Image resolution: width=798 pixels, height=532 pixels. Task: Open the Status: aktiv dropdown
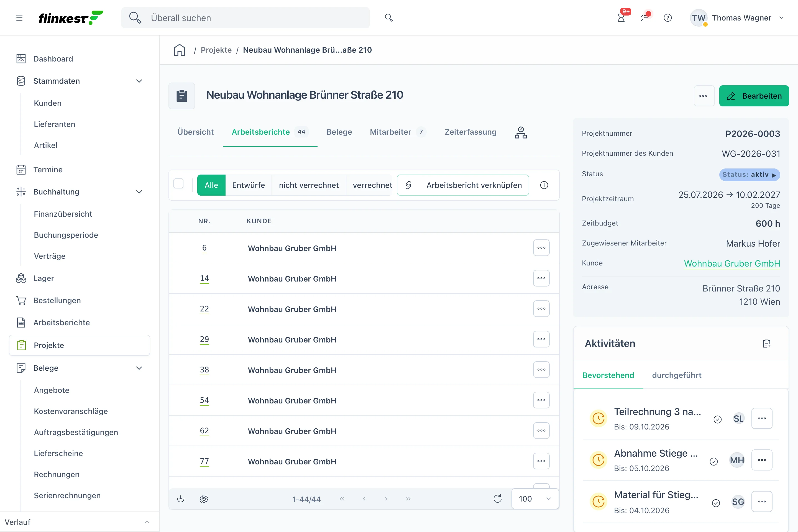pyautogui.click(x=750, y=175)
